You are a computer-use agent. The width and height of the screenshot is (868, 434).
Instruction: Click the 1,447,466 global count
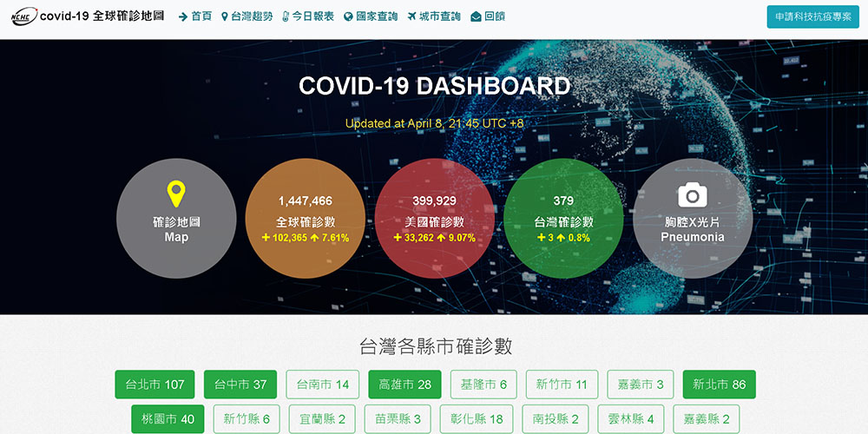coord(306,201)
